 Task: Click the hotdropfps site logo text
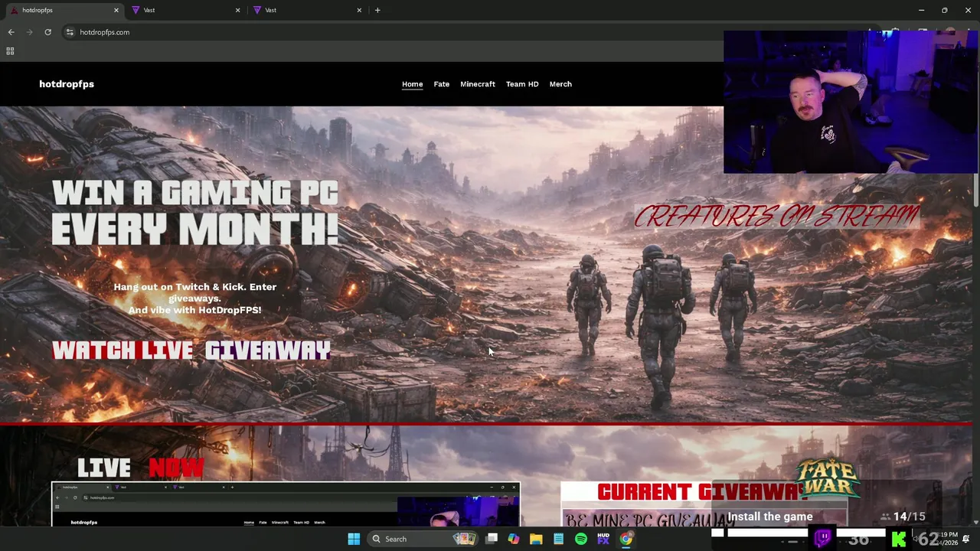pos(67,84)
